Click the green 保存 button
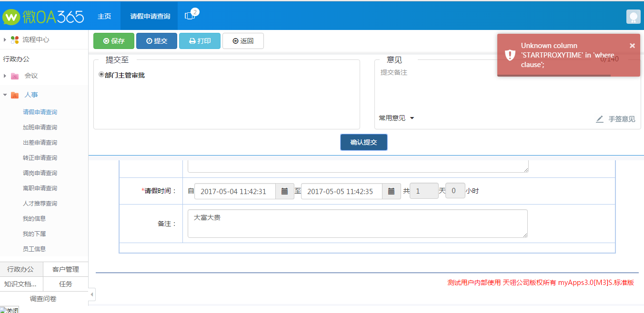This screenshot has width=644, height=313. tap(114, 41)
